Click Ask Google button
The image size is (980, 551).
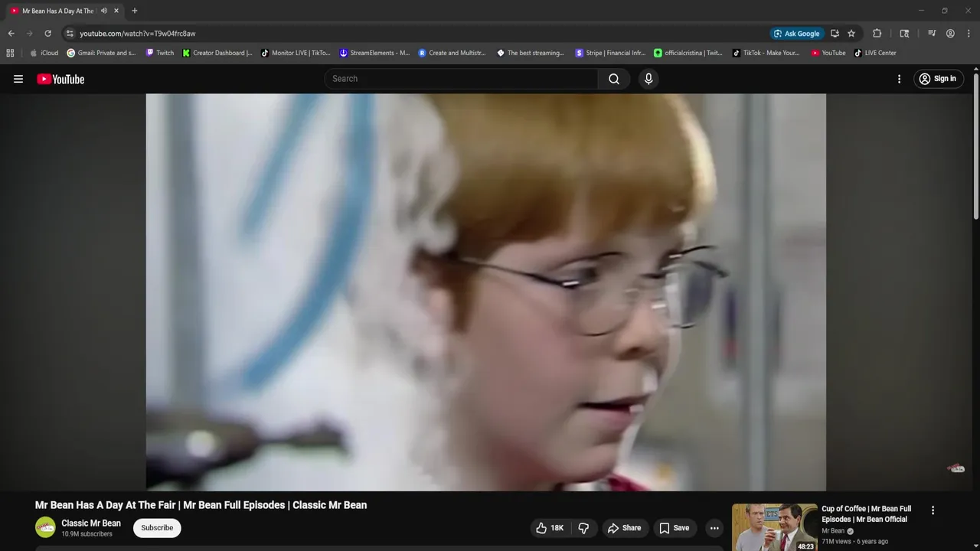coord(796,34)
